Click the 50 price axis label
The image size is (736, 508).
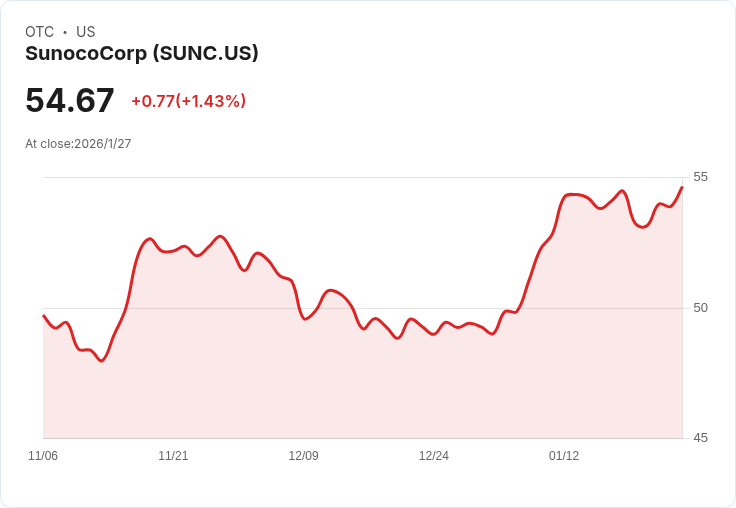(700, 308)
